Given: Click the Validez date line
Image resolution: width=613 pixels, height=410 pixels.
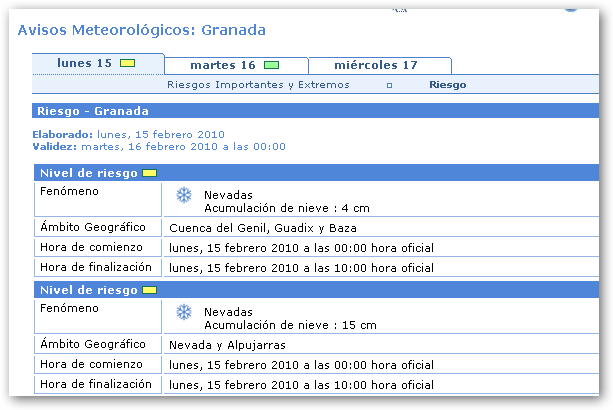Looking at the screenshot, I should coord(158,146).
